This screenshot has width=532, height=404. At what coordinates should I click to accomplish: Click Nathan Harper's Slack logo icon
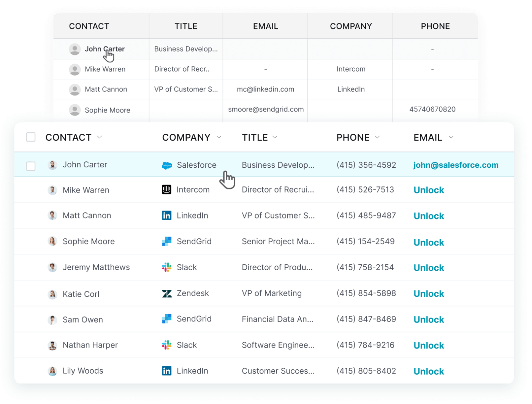[x=166, y=345]
